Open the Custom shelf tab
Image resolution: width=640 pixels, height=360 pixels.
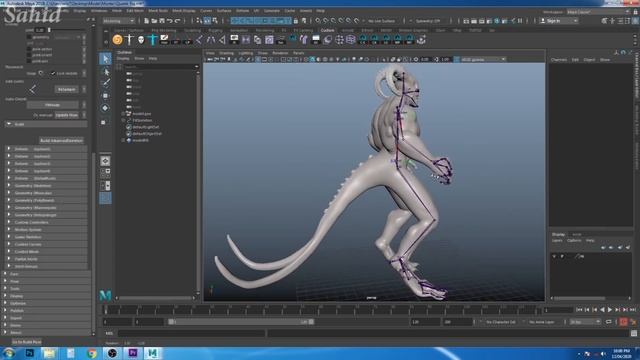327,31
